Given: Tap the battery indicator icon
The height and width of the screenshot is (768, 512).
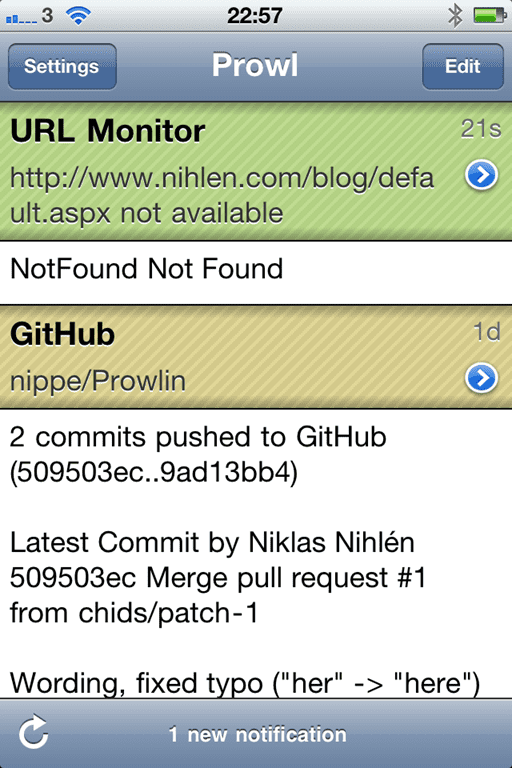Looking at the screenshot, I should 489,15.
